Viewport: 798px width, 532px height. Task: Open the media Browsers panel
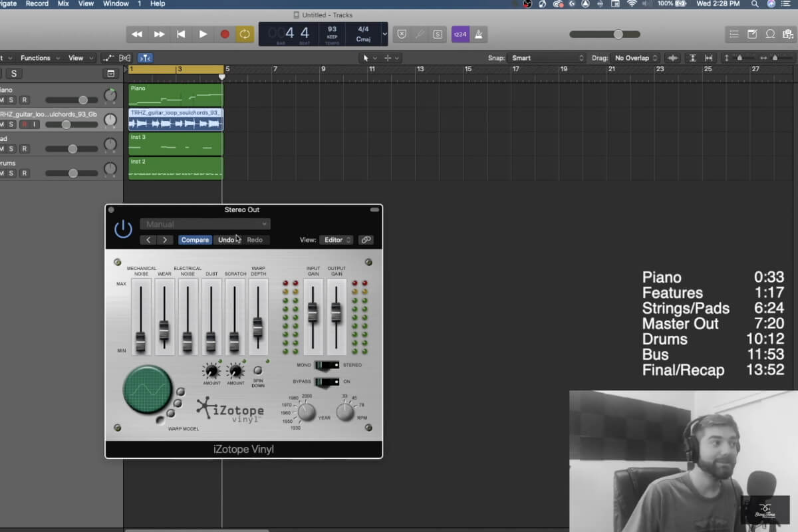pos(787,34)
